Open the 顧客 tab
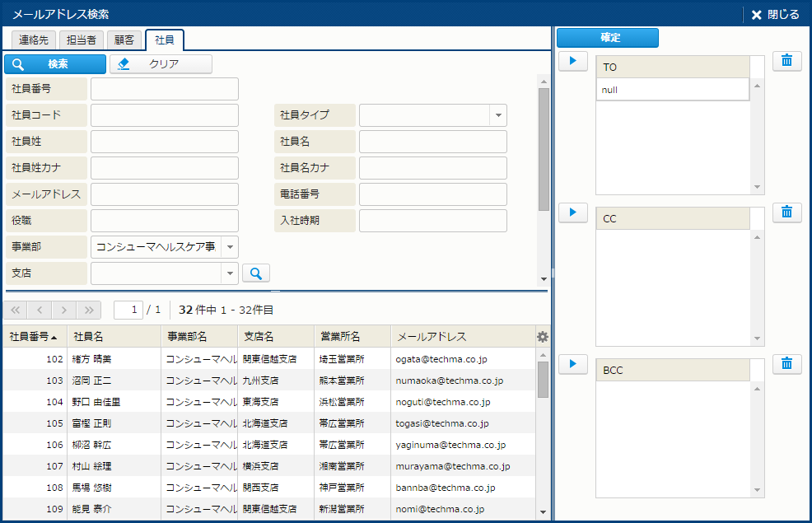Screen dimensions: 812x523 (124, 40)
